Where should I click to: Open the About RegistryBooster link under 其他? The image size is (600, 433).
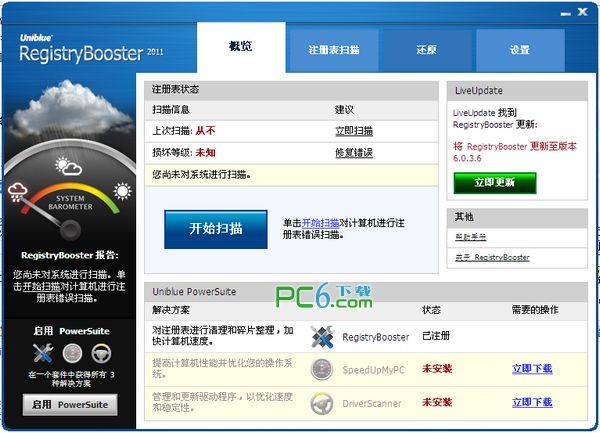pyautogui.click(x=492, y=257)
